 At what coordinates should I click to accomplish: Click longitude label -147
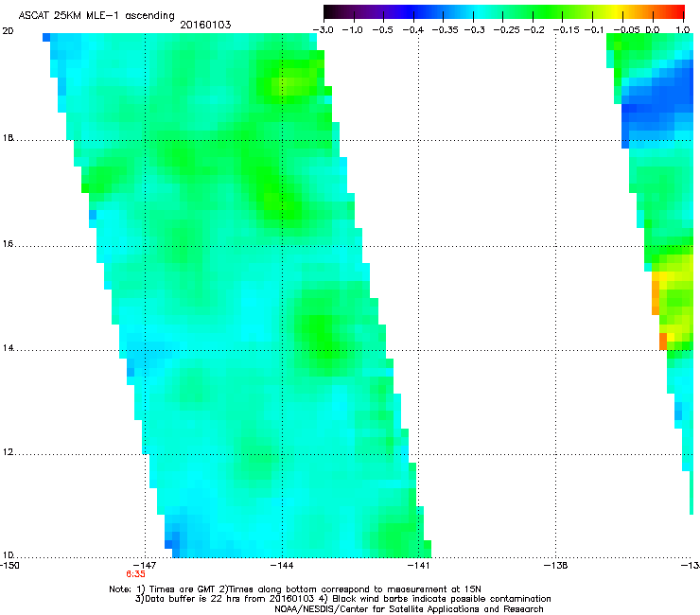[x=145, y=565]
